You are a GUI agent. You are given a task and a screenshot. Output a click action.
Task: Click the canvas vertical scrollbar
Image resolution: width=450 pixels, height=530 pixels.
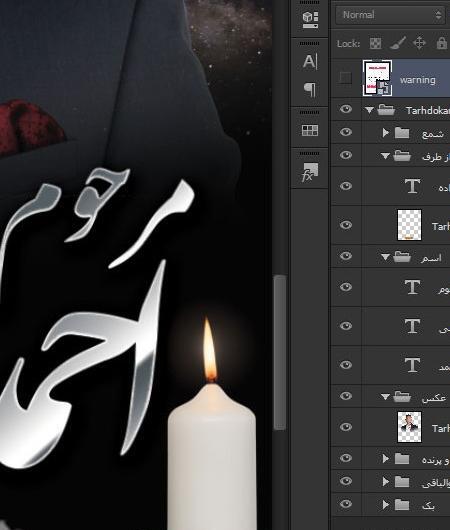point(280,353)
